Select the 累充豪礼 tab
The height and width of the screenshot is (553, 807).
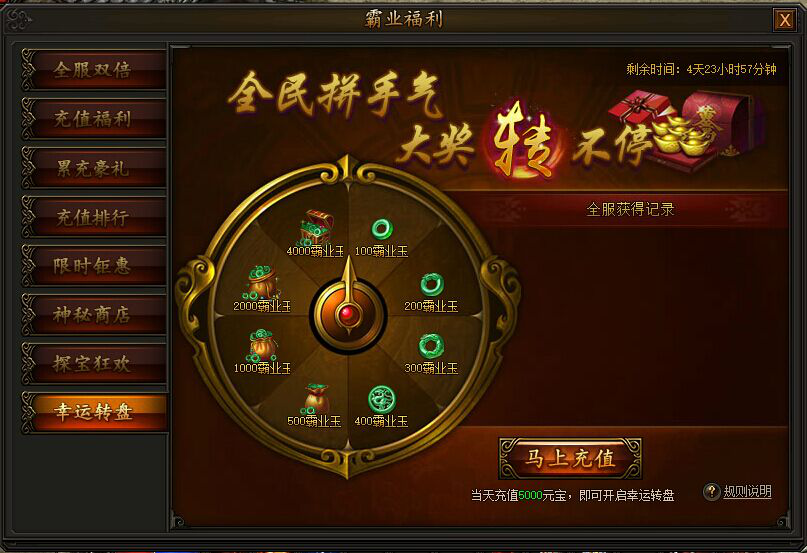pyautogui.click(x=94, y=168)
